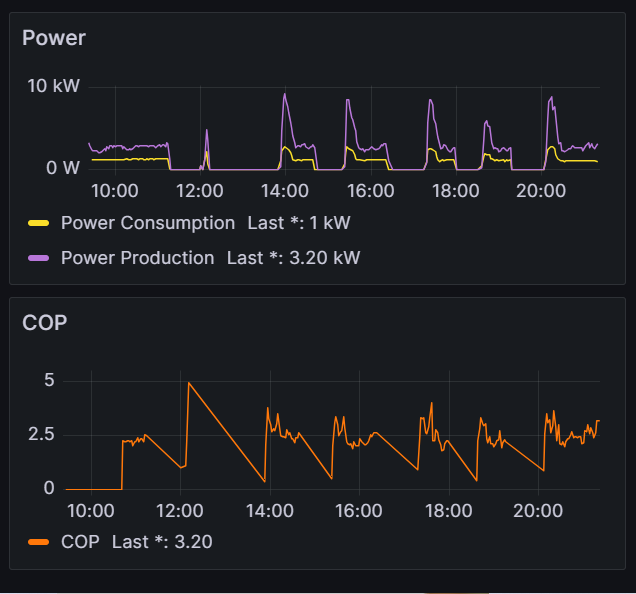Toggle the Power Consumption legend series
This screenshot has width=636, height=594.
(148, 223)
